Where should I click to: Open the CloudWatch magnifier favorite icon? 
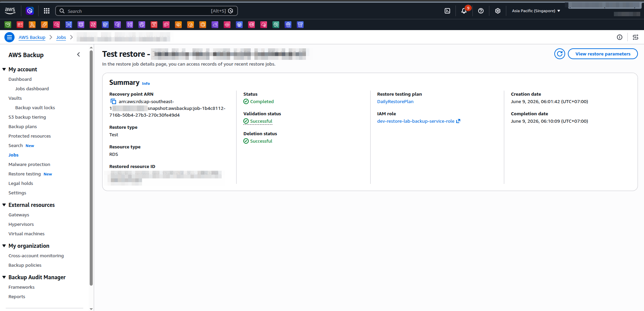(57, 25)
